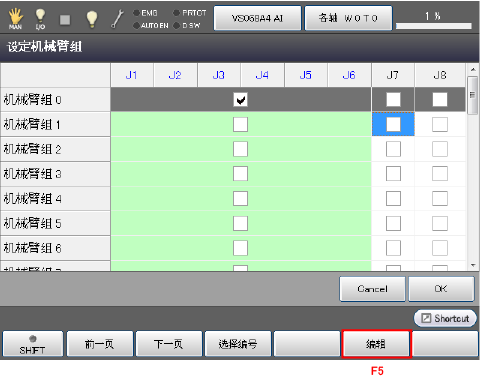Check J8 checkbox for 机械臂组 6
The width and height of the screenshot is (480, 377).
(x=440, y=248)
